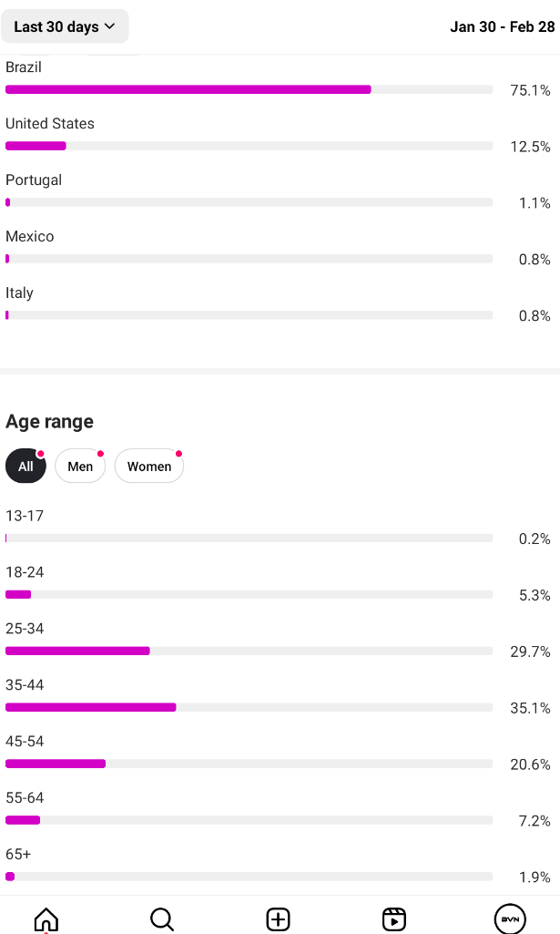560x934 pixels.
Task: Filter age range by Women
Action: [x=149, y=466]
